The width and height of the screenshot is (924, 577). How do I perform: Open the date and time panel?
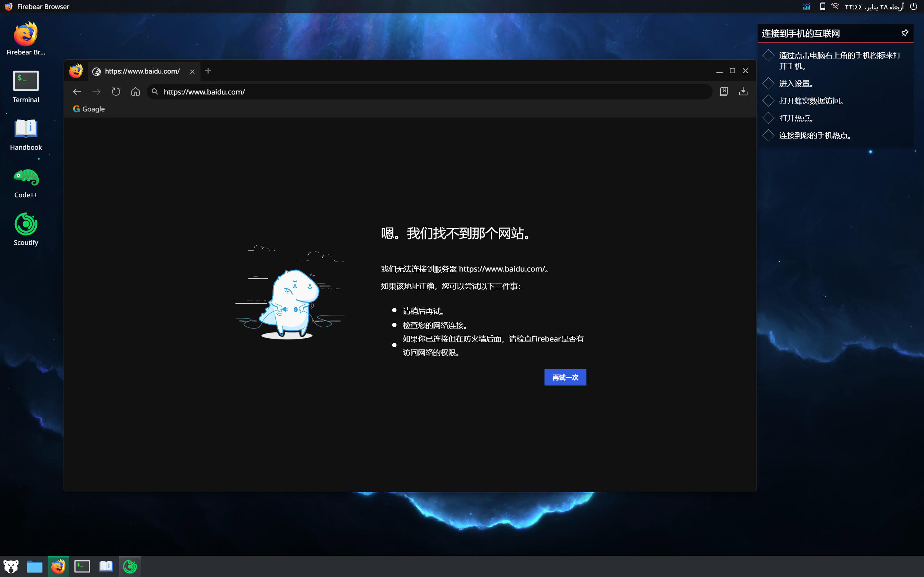point(874,6)
